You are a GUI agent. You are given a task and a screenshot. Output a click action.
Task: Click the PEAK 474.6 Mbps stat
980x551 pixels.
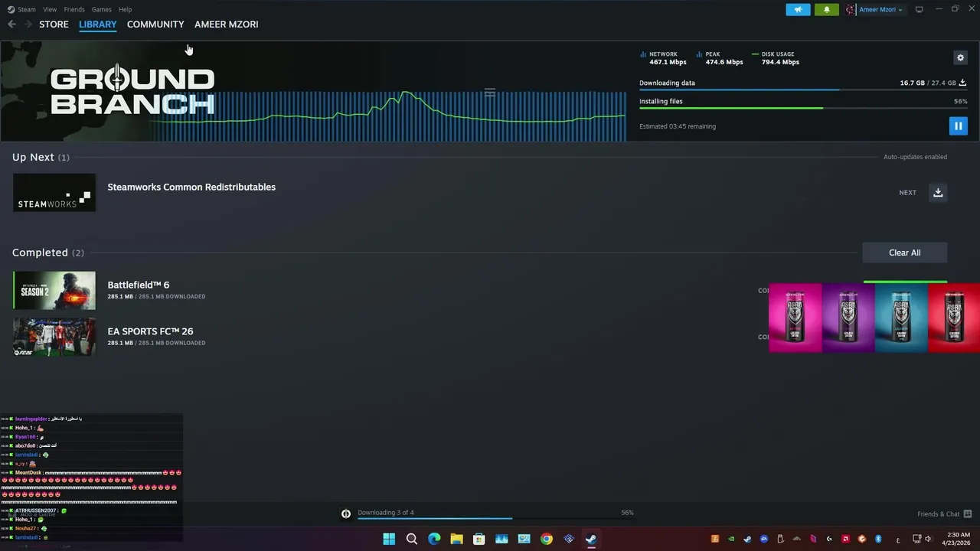(x=720, y=58)
